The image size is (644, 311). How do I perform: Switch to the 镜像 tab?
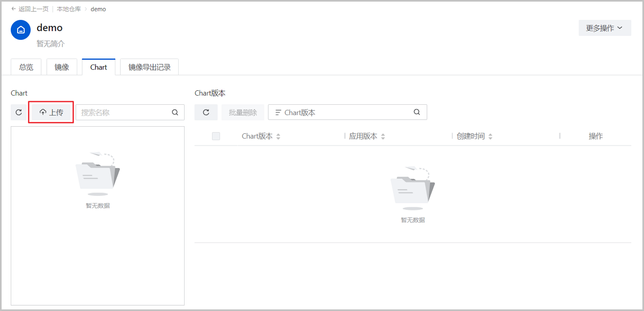(x=62, y=67)
